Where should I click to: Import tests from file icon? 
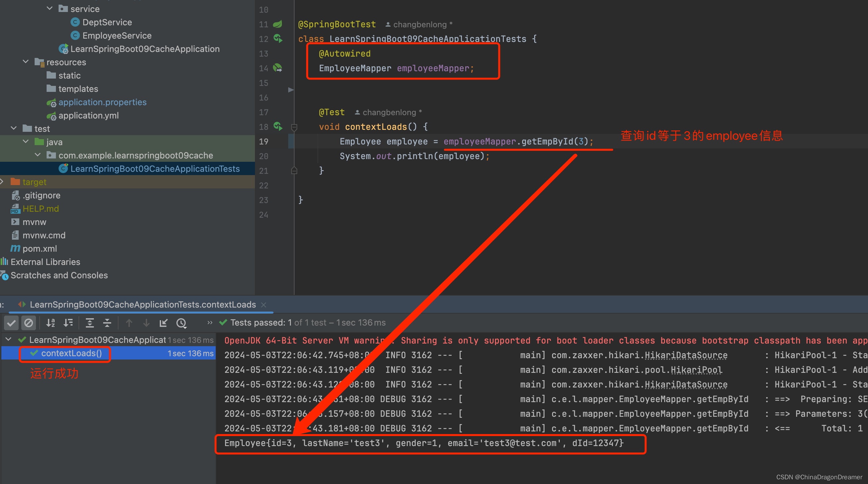click(x=164, y=323)
